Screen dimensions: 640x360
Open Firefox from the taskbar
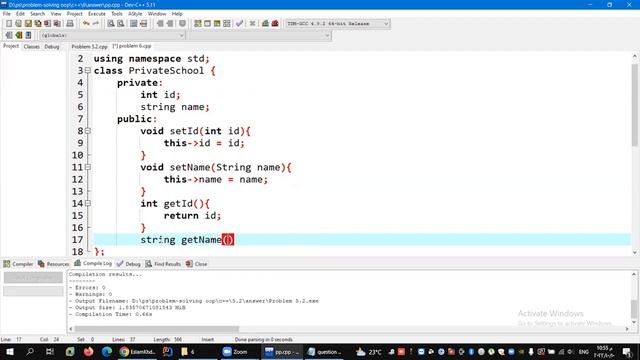pos(88,351)
